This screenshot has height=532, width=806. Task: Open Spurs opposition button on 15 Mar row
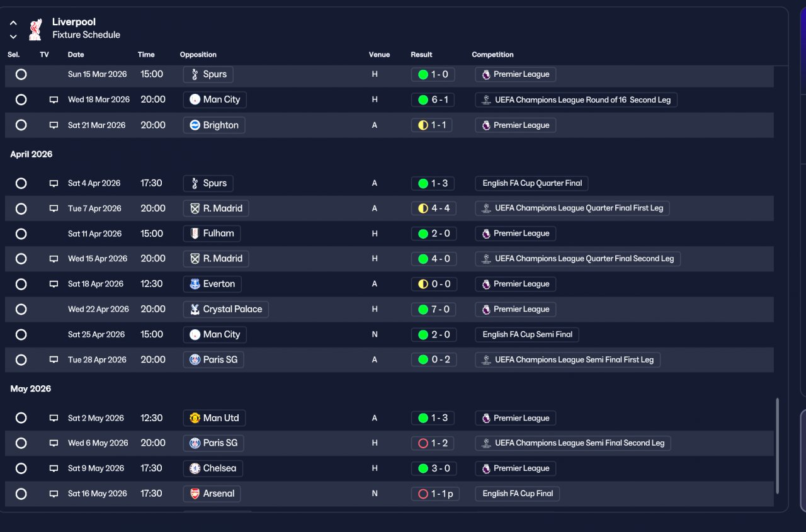point(208,74)
